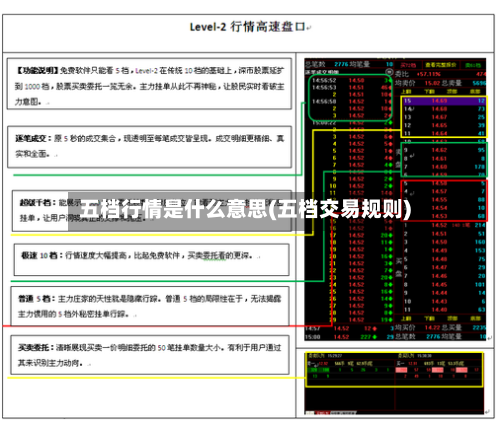Click the red button at top of quote panel
This screenshot has height=424, width=500.
click(408, 65)
